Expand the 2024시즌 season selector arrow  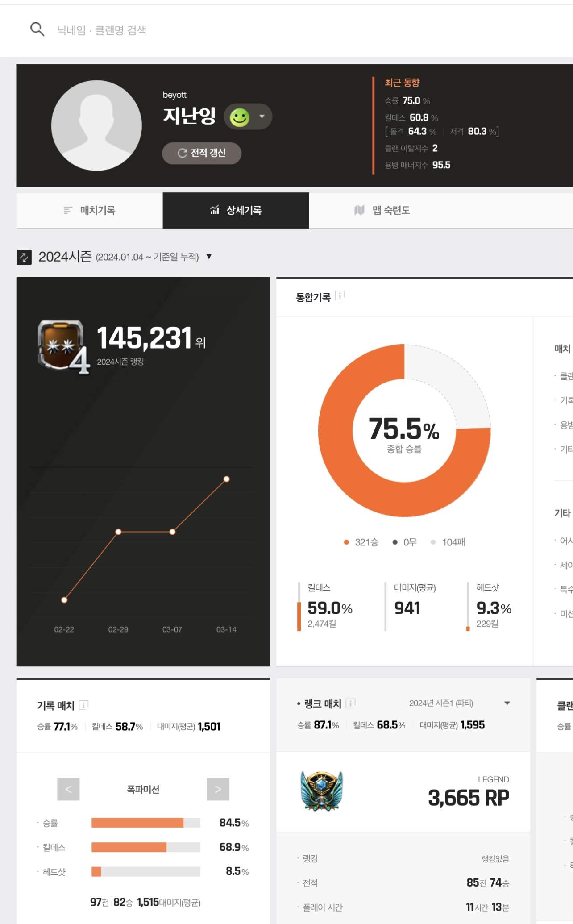click(x=209, y=257)
